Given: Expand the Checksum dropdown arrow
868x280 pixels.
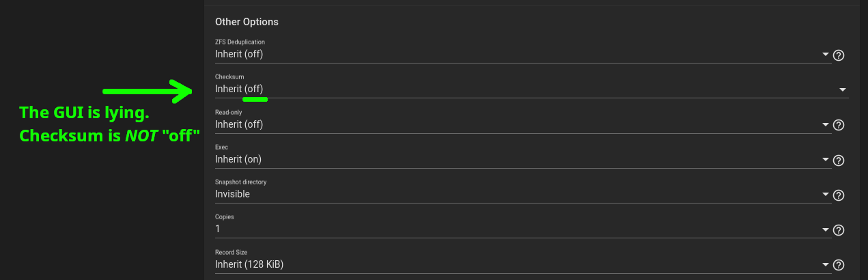Looking at the screenshot, I should pos(843,90).
